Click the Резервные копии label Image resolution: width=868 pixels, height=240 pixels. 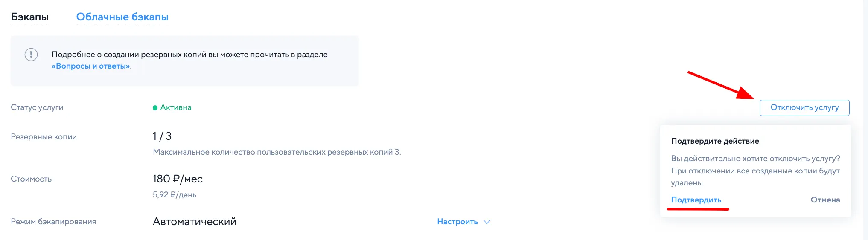(44, 137)
